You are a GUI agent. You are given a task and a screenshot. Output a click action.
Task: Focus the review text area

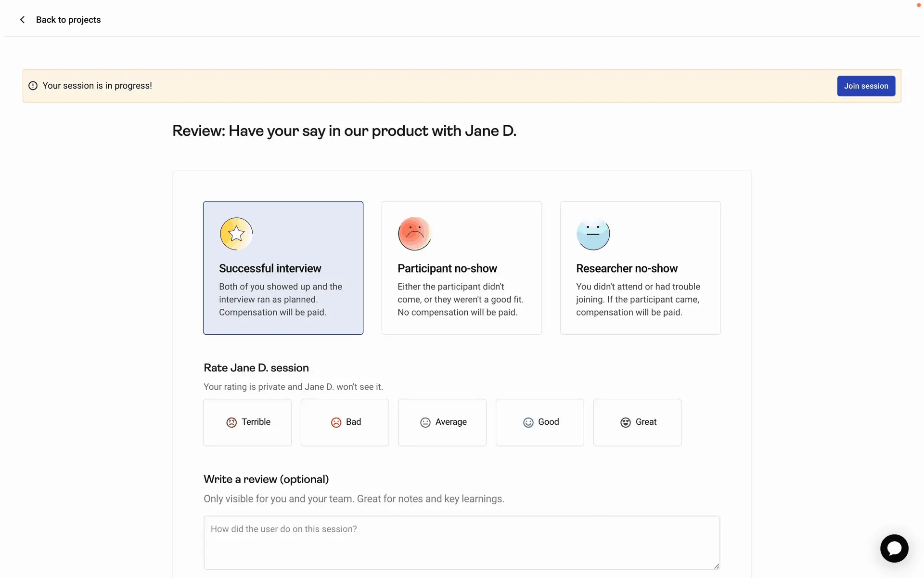tap(461, 542)
